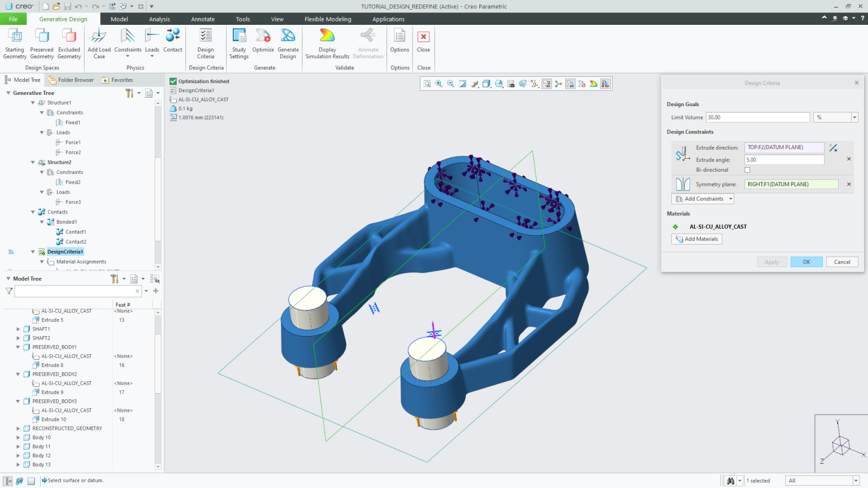Click the Add Materials button

696,238
